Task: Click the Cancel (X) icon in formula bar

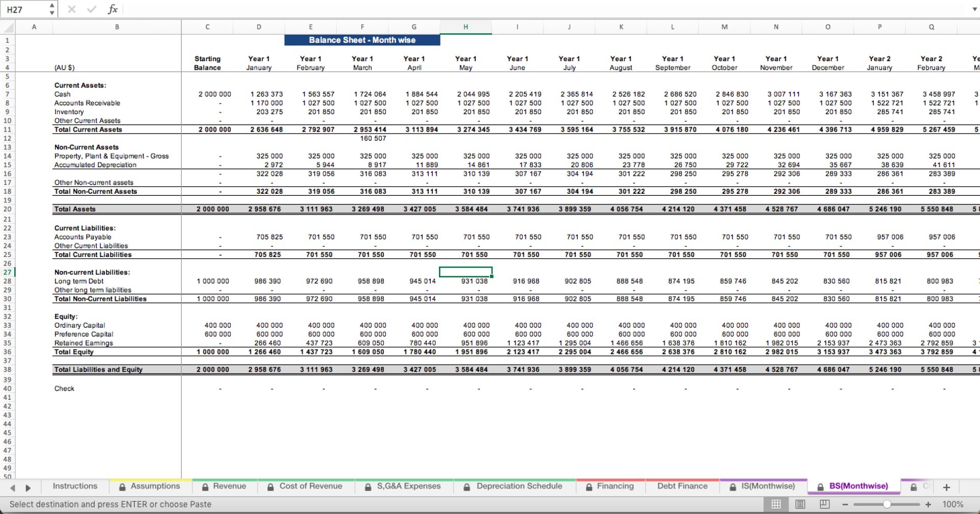Action: (71, 9)
